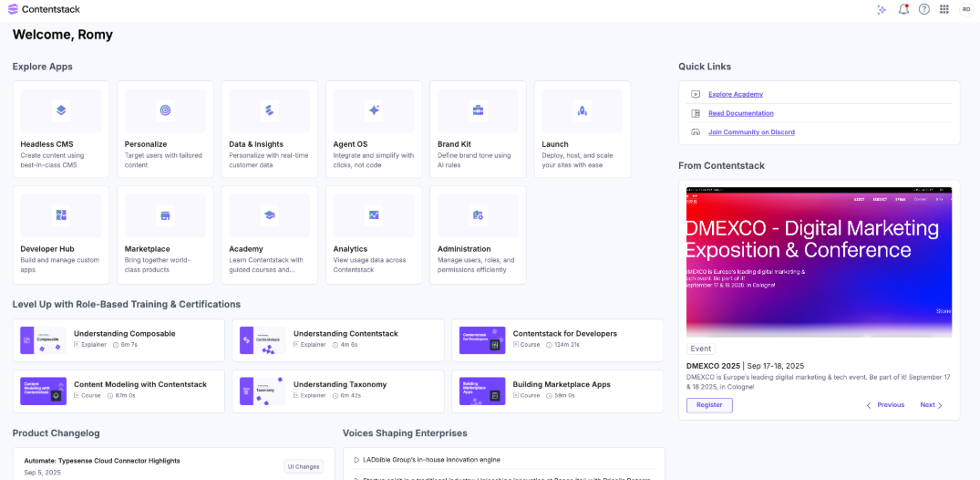Click the icon beside Read Documentation

pos(695,113)
